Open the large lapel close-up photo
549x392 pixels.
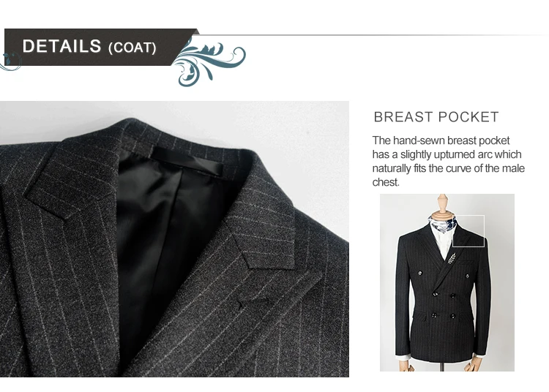(174, 239)
